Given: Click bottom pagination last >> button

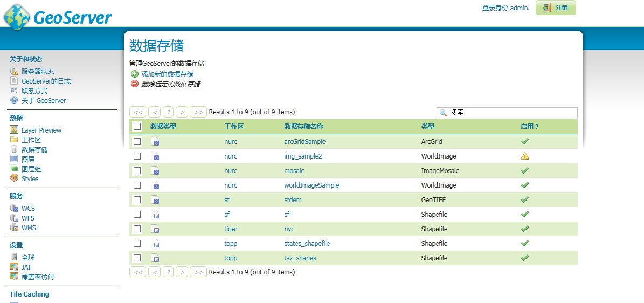Looking at the screenshot, I should 198,272.
